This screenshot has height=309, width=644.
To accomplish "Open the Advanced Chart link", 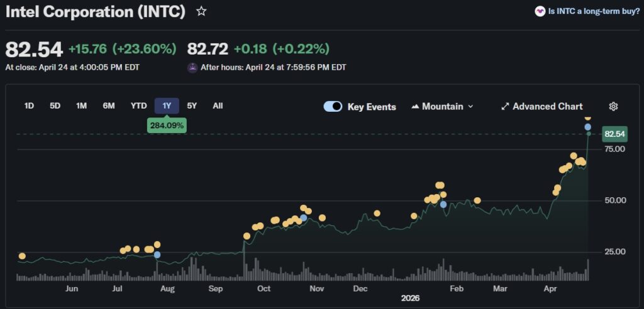I will 547,107.
